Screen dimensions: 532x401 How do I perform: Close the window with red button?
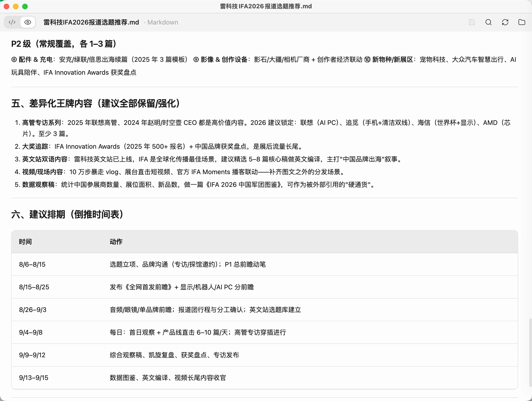coord(6,6)
